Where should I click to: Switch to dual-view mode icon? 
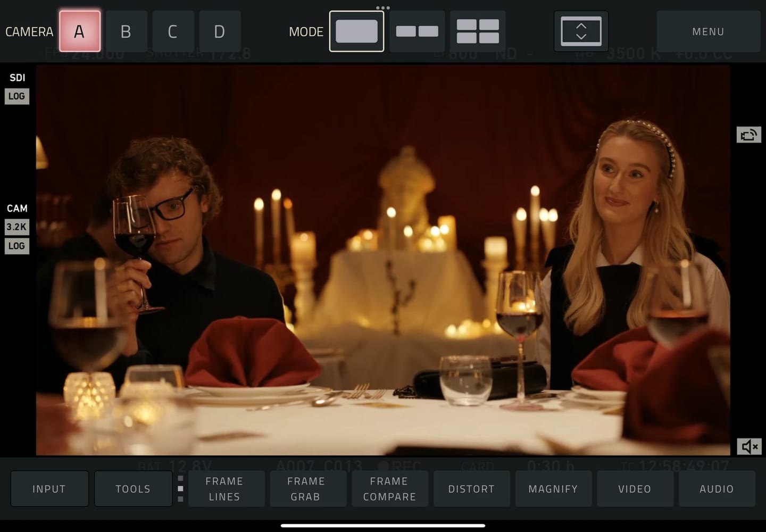[x=417, y=31]
